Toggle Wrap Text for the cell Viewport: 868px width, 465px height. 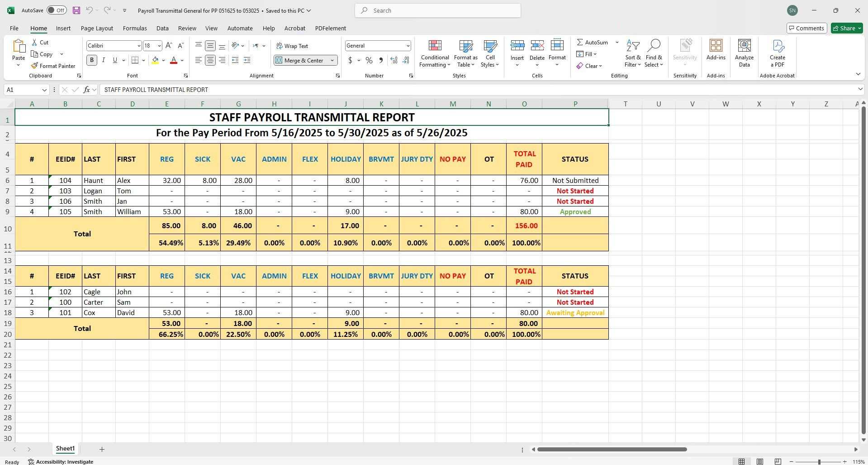pos(292,46)
